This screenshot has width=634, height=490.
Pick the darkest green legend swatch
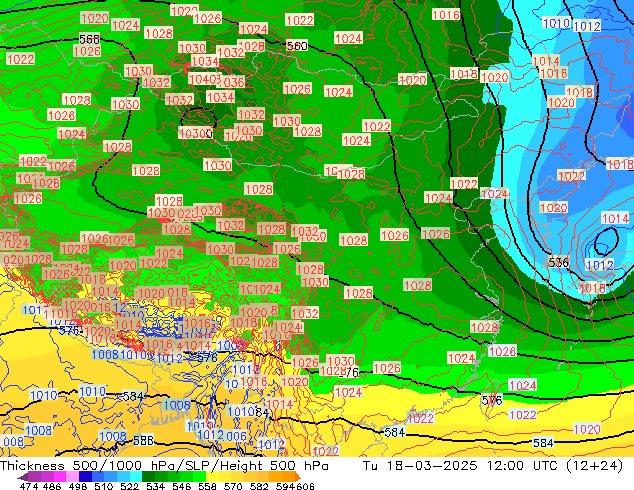coord(148,476)
